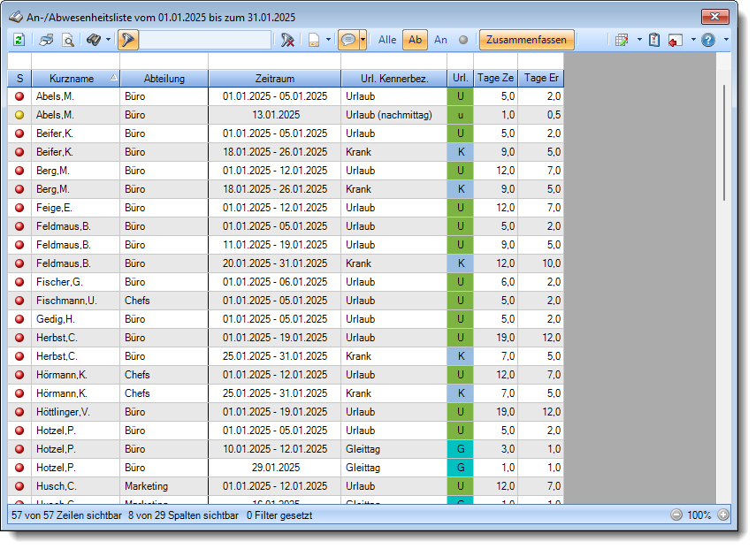Image resolution: width=756 pixels, height=549 pixels.
Task: Click the filter funnel icon
Action: pos(128,40)
